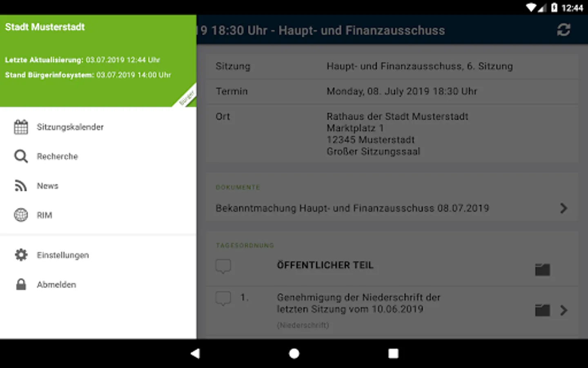Click comment bubble for agenda item 1
Viewport: 588px width, 368px height.
point(223,298)
